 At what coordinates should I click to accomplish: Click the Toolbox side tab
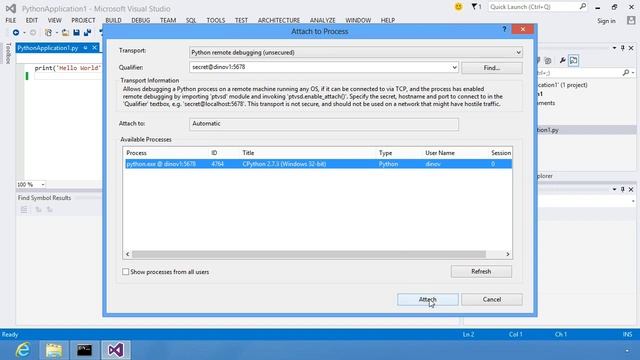8,53
